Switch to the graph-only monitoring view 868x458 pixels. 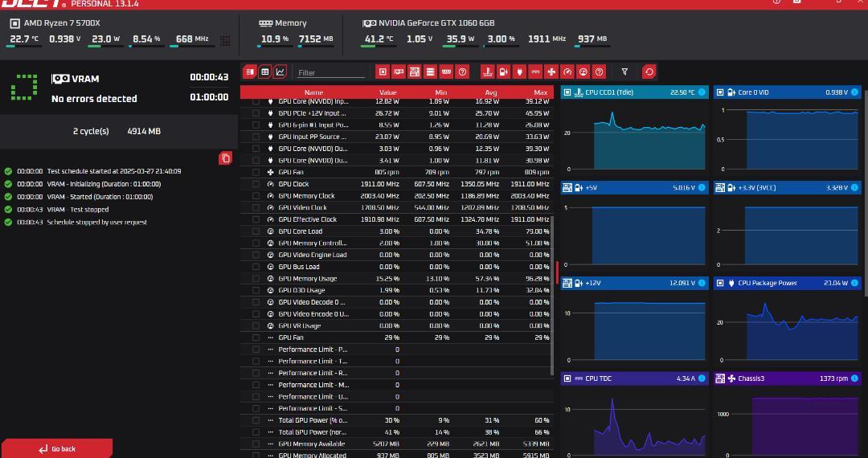(280, 72)
